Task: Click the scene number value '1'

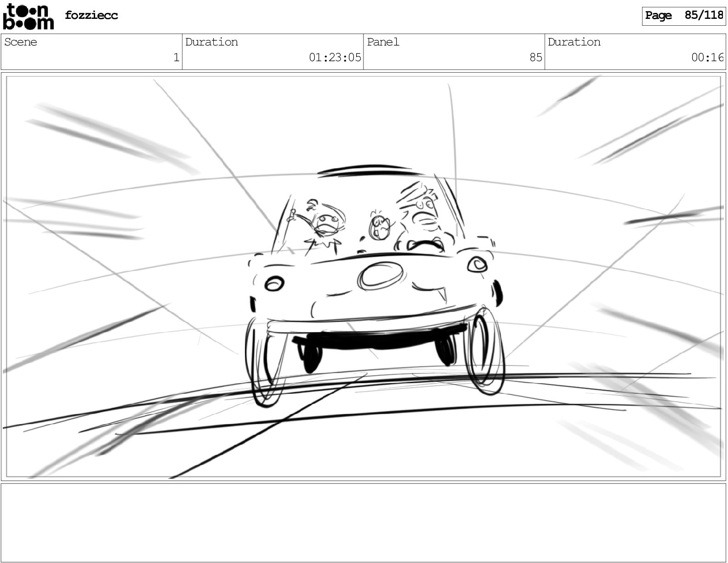Action: point(176,57)
